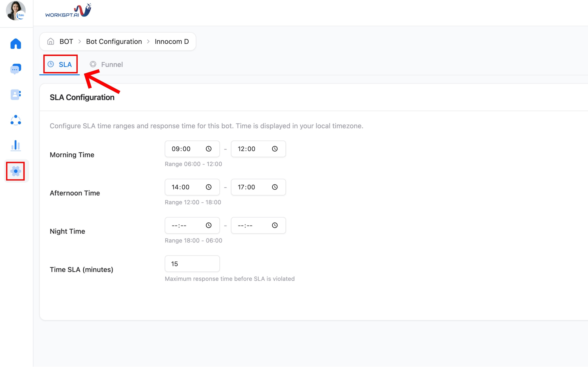This screenshot has width=588, height=367.
Task: Click the user profile avatar
Action: [x=16, y=11]
